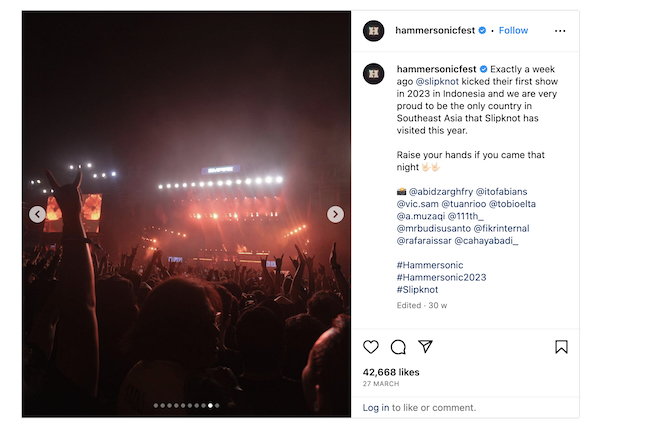Screen dimensions: 650x430
Task: Click the carousel pagination dots
Action: (x=186, y=406)
